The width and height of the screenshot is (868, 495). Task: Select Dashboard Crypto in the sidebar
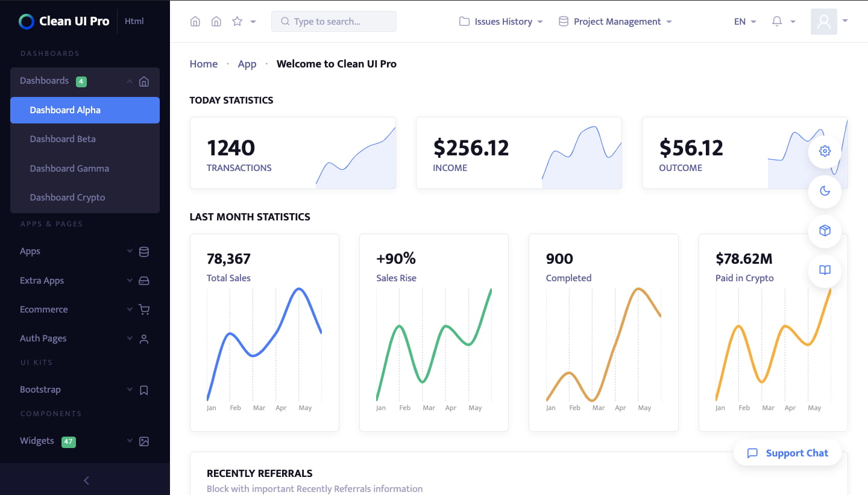68,198
